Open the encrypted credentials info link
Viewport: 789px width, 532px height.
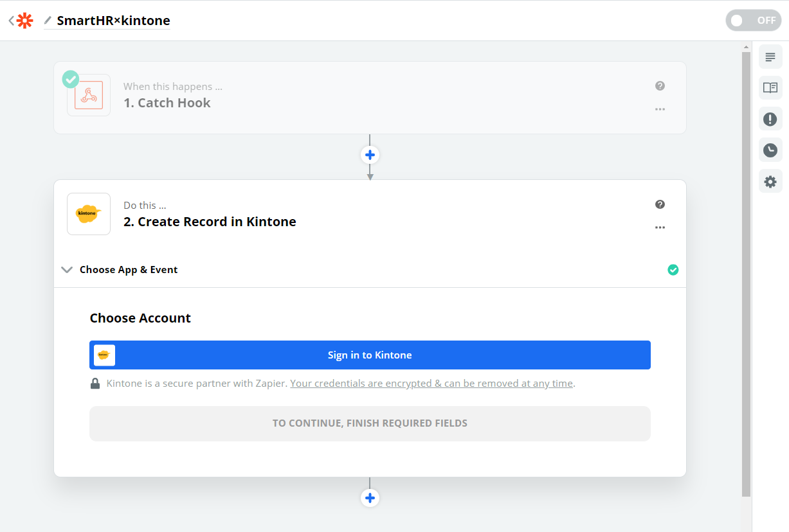(x=431, y=384)
